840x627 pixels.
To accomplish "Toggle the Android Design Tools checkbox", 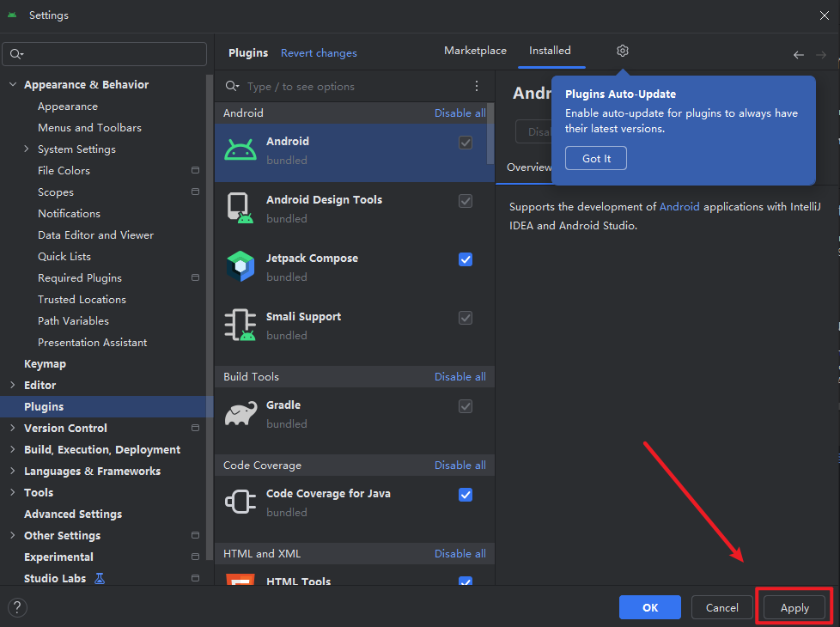I will tap(466, 201).
